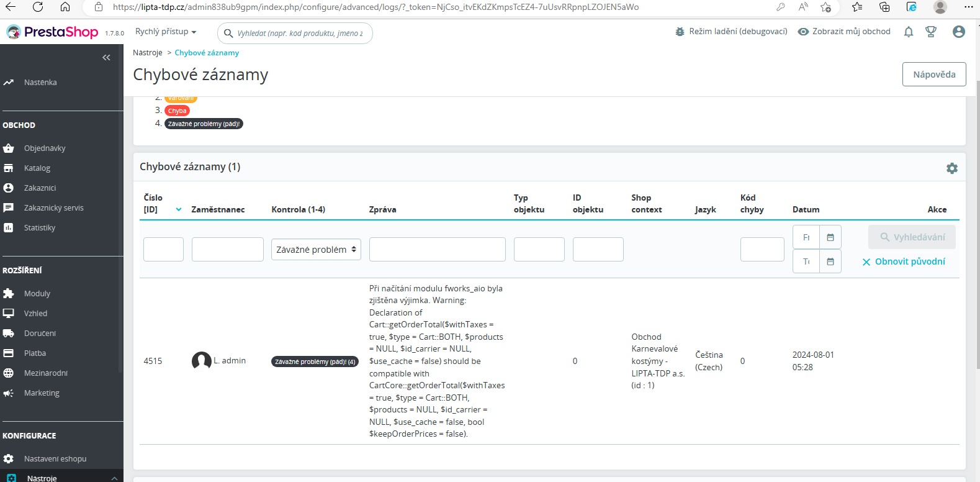Open the saved passwords key icon
The width and height of the screenshot is (980, 482).
coord(780,7)
